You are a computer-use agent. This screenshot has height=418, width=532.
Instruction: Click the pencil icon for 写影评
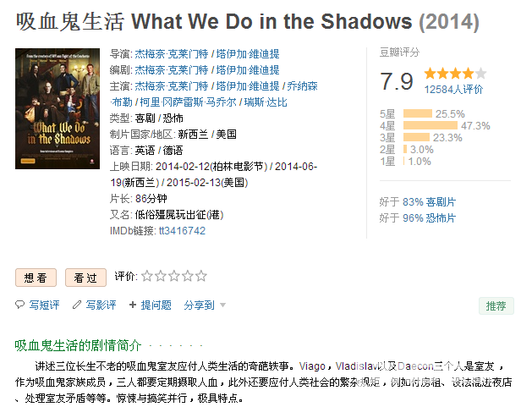[x=77, y=305]
